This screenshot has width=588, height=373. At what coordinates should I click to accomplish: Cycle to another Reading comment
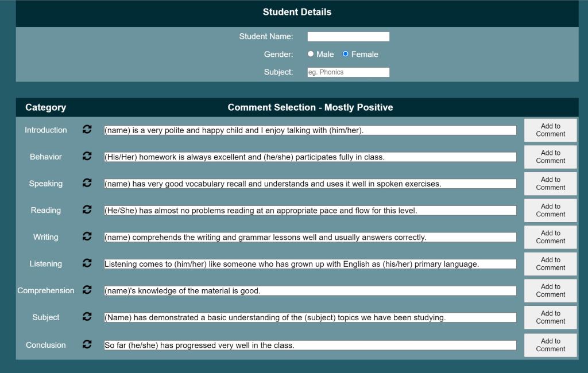tap(87, 210)
